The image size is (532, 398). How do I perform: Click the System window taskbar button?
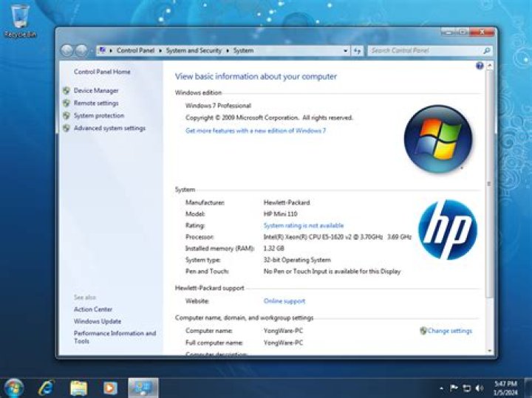[143, 388]
